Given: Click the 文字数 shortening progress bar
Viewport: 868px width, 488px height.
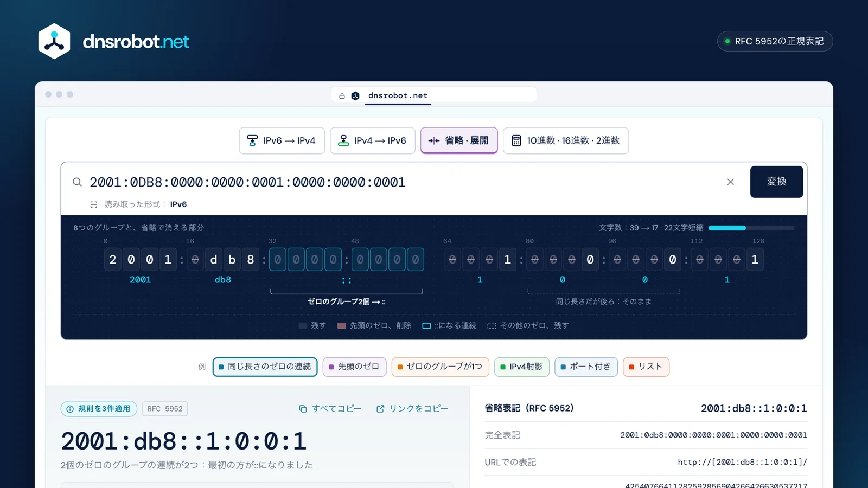Looking at the screenshot, I should point(751,228).
